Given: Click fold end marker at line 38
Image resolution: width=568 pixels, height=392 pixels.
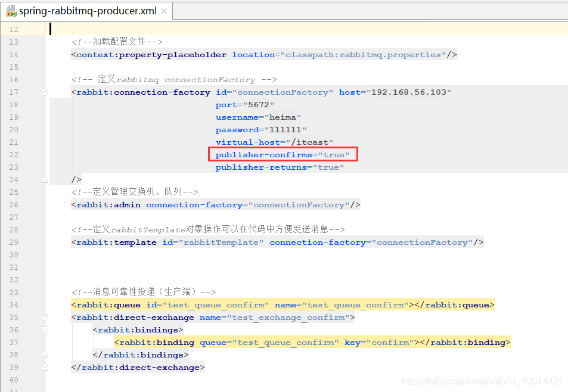Looking at the screenshot, I should point(45,354).
